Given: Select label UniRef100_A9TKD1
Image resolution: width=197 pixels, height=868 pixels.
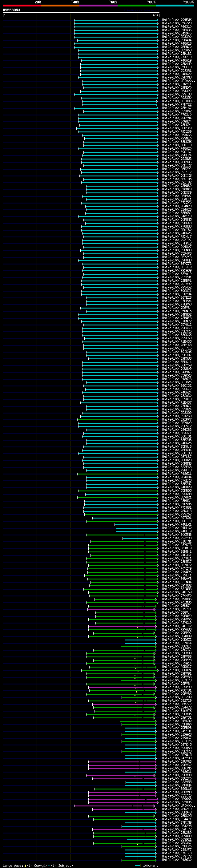Looking at the screenshot, I should click(177, 518).
